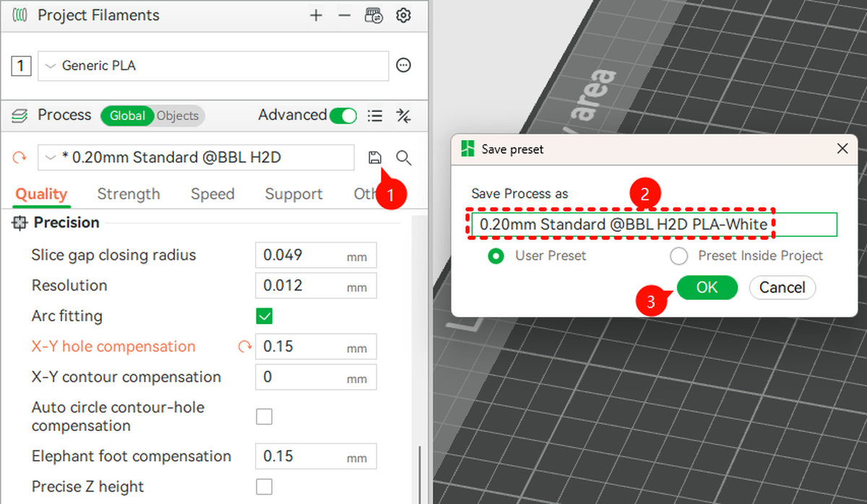This screenshot has height=504, width=867.
Task: Edit the Slice gap closing radius field
Action: point(316,256)
